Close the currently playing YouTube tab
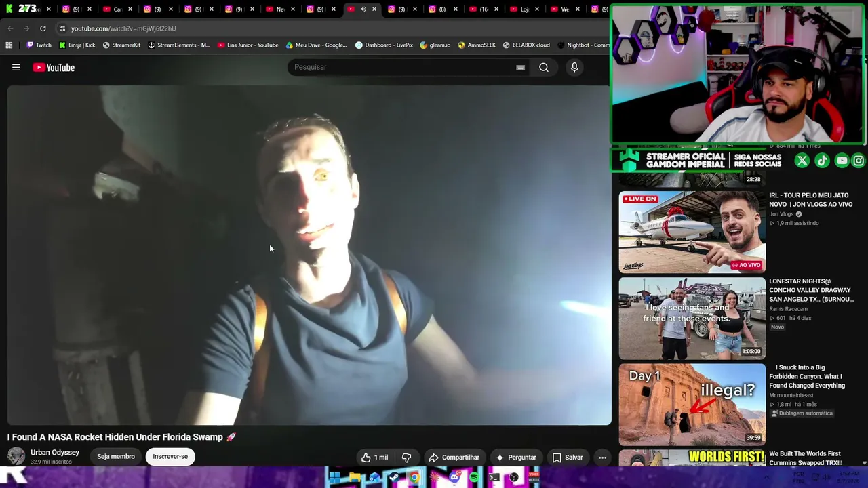The height and width of the screenshot is (488, 868). pos(374,9)
